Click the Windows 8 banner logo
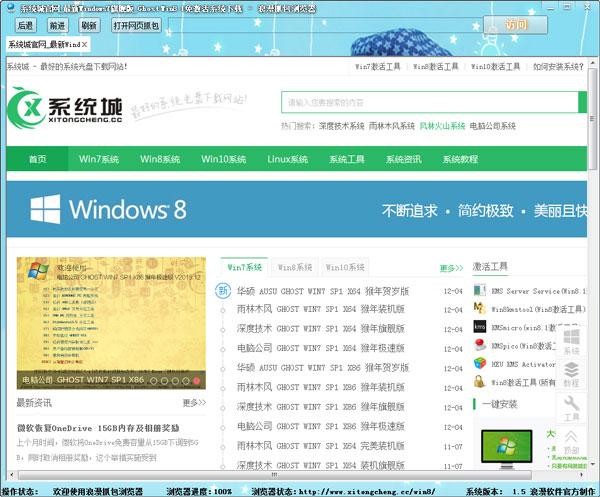The height and width of the screenshot is (497, 600). [x=108, y=209]
